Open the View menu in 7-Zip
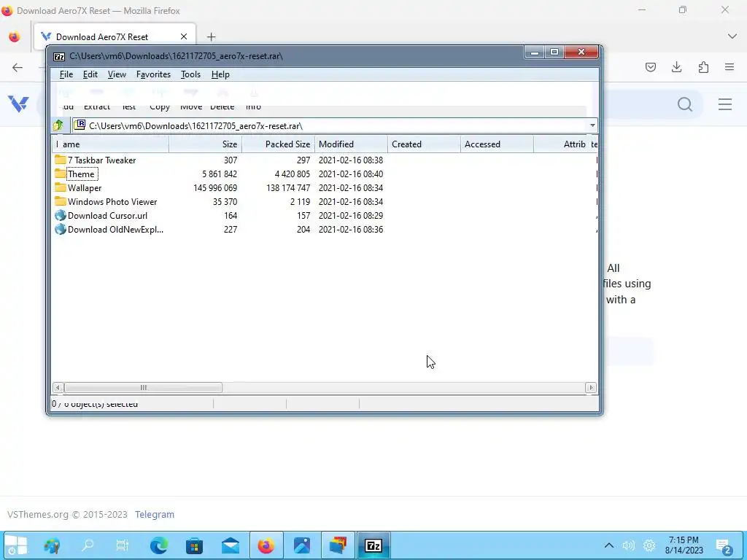Screen dimensions: 747x560 click(x=117, y=74)
